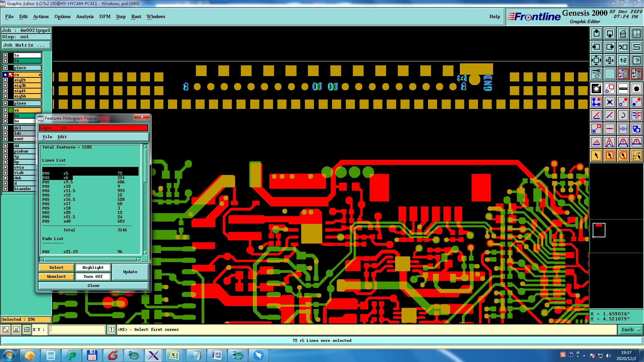The width and height of the screenshot is (644, 362).
Task: Open the question mark help icon
Action: 636,60
